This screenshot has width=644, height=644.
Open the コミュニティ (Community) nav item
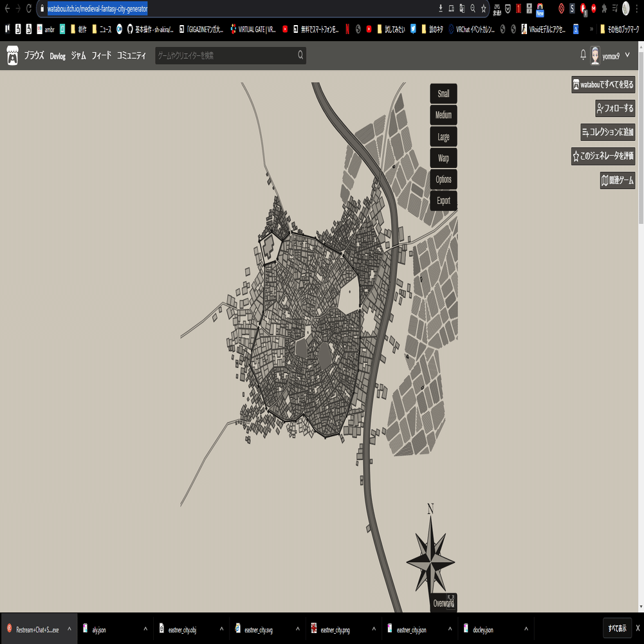coord(131,55)
